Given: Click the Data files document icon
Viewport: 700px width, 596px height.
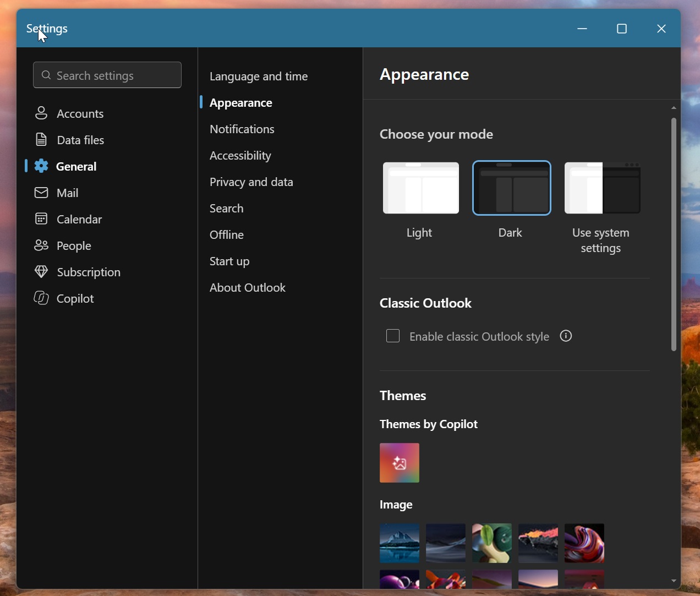Looking at the screenshot, I should point(41,140).
